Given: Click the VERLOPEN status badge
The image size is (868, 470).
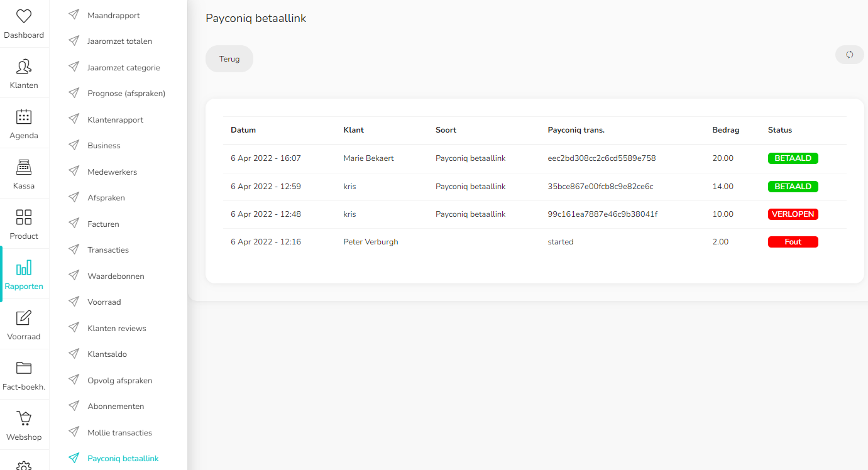Looking at the screenshot, I should (793, 214).
